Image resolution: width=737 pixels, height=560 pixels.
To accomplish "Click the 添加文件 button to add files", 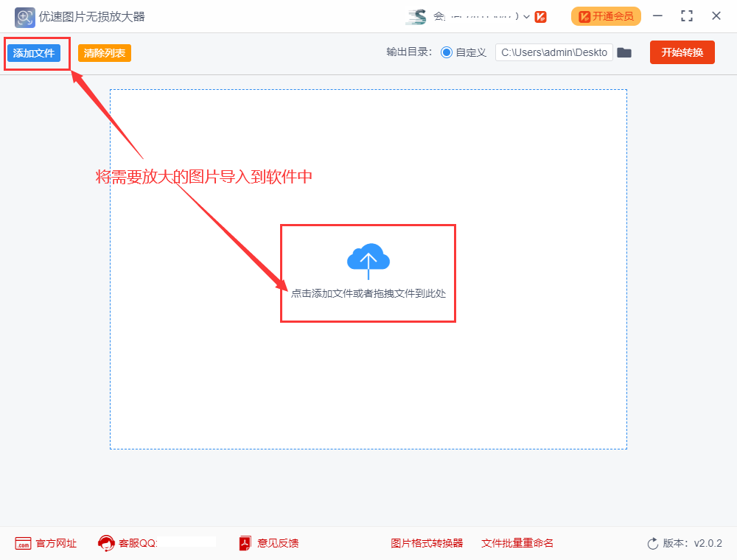I will point(35,53).
